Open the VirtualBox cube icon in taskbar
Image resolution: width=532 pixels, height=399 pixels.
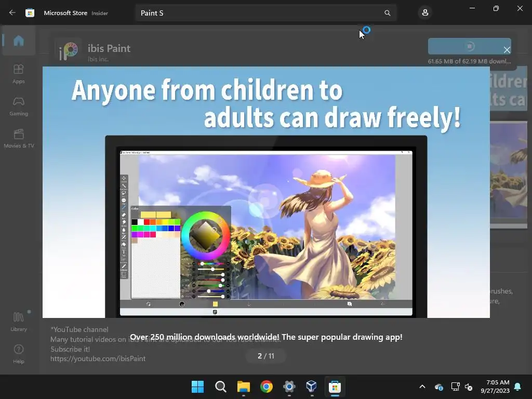click(312, 387)
